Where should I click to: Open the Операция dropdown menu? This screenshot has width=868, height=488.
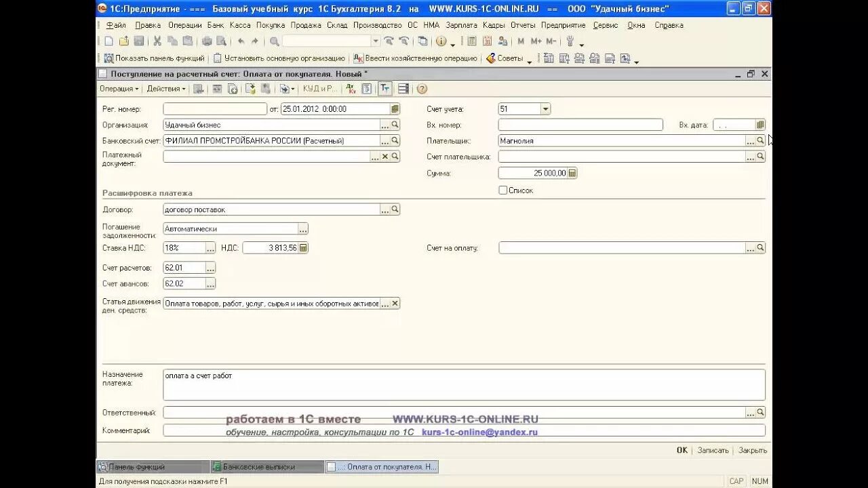119,89
